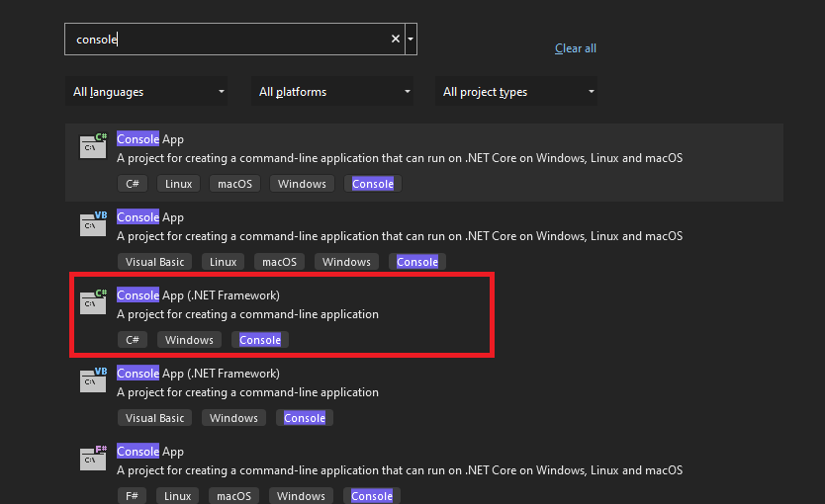Select the Visual Basic Console App title

click(150, 217)
